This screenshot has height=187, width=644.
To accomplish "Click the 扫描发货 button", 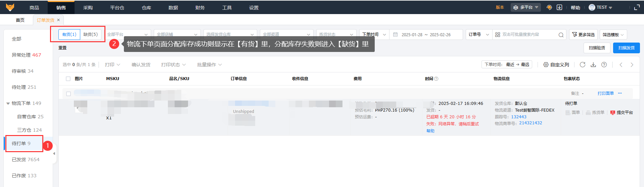I will tap(627, 48).
